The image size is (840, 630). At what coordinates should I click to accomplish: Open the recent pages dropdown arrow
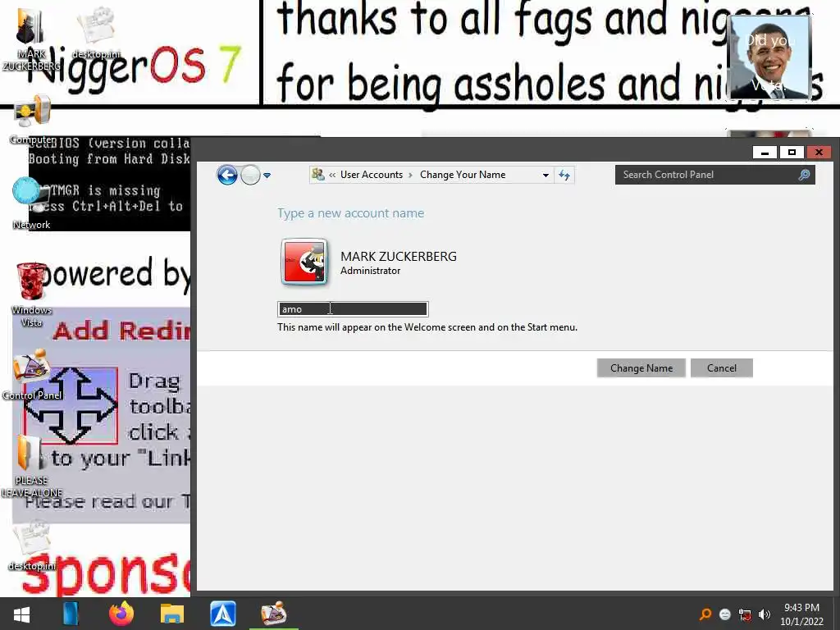click(x=267, y=176)
